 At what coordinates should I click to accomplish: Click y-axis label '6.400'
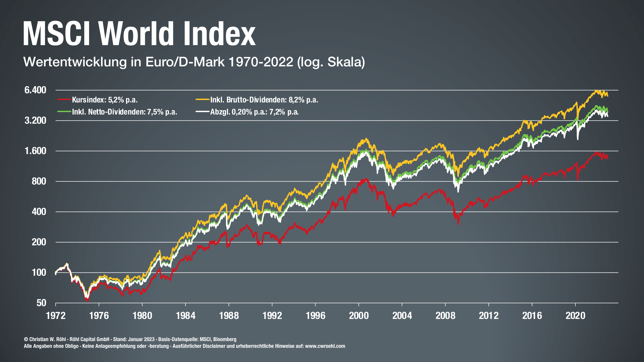click(x=35, y=90)
